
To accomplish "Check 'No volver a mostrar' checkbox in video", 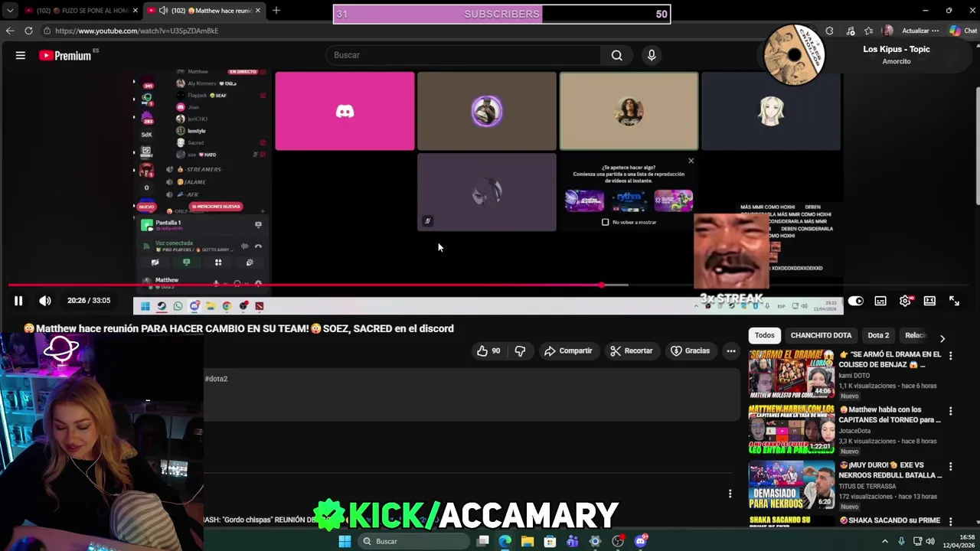I will (606, 222).
